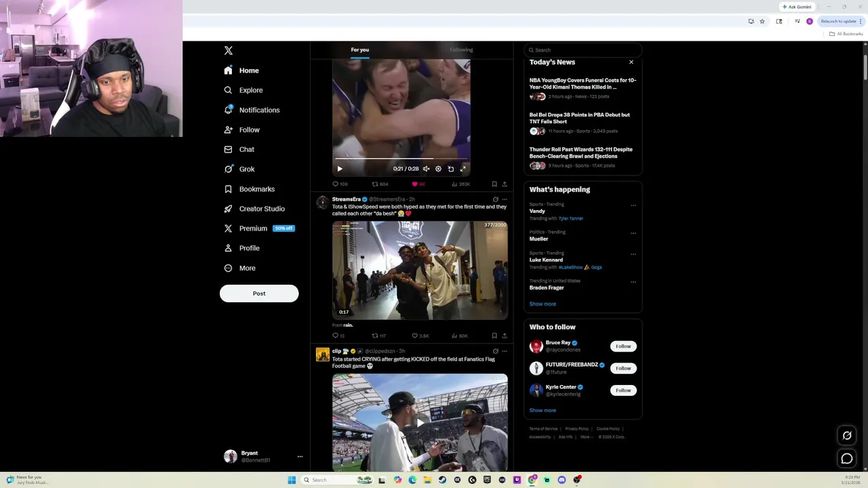This screenshot has width=868, height=488.
Task: Bookmark the StreamsEra post
Action: coord(494,335)
